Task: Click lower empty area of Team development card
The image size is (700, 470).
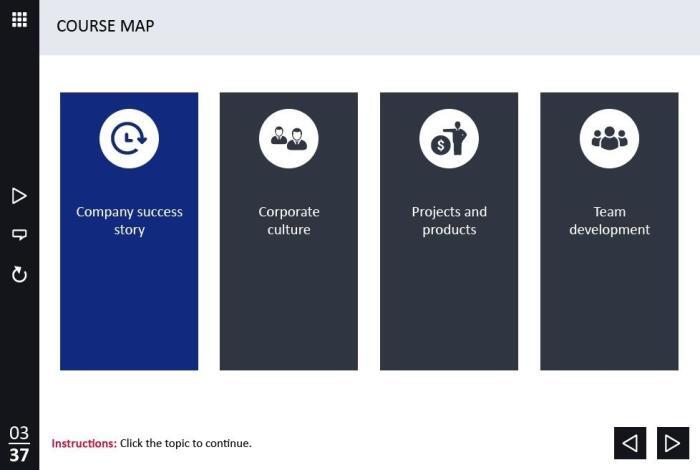Action: click(x=609, y=308)
